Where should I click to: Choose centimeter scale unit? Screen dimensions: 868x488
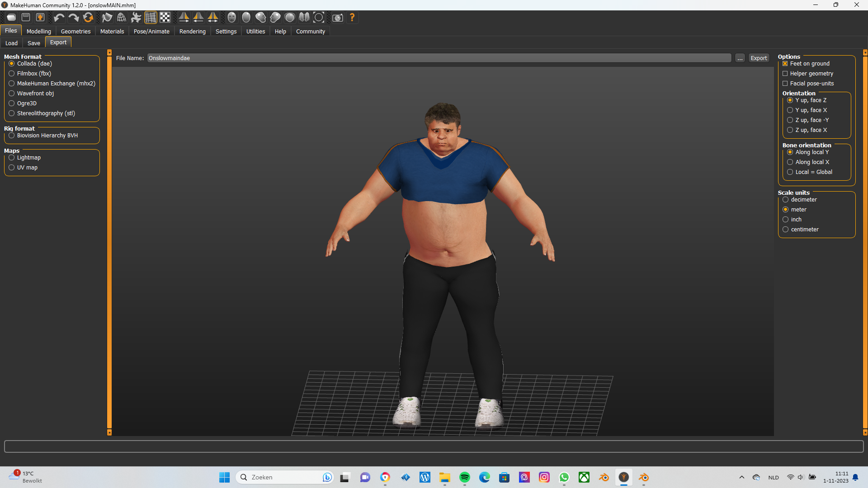[786, 230]
